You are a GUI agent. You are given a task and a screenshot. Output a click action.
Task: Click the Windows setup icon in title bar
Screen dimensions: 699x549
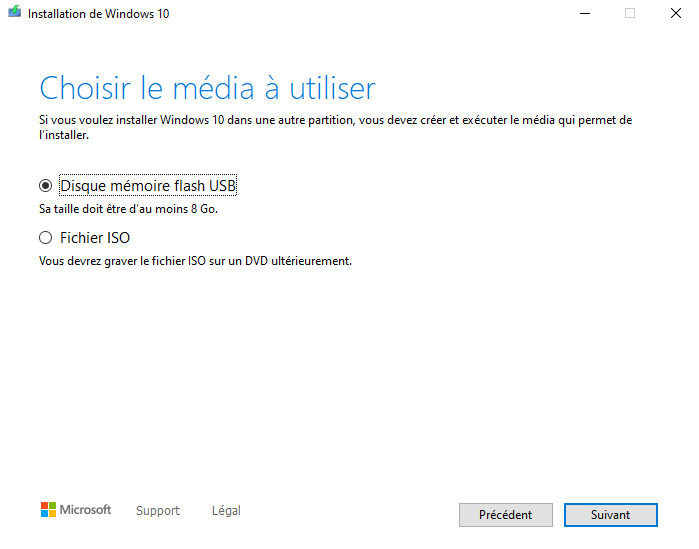pyautogui.click(x=14, y=14)
